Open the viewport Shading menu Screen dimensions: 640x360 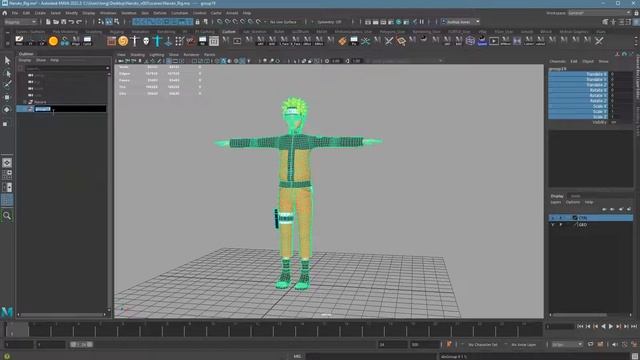click(137, 55)
